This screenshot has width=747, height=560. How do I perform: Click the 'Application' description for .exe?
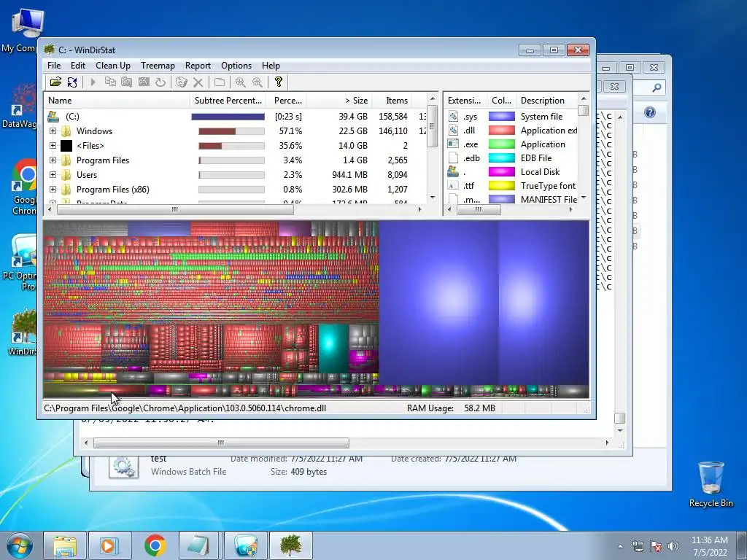(x=543, y=144)
